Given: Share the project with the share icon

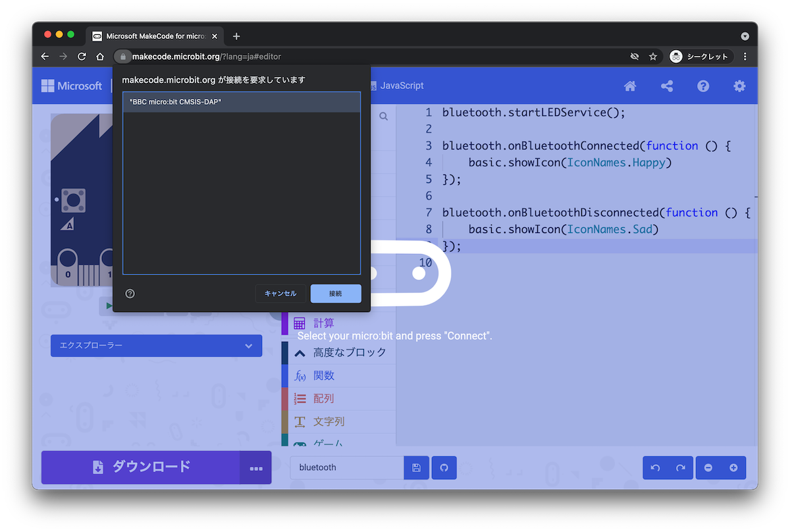Looking at the screenshot, I should pos(667,86).
